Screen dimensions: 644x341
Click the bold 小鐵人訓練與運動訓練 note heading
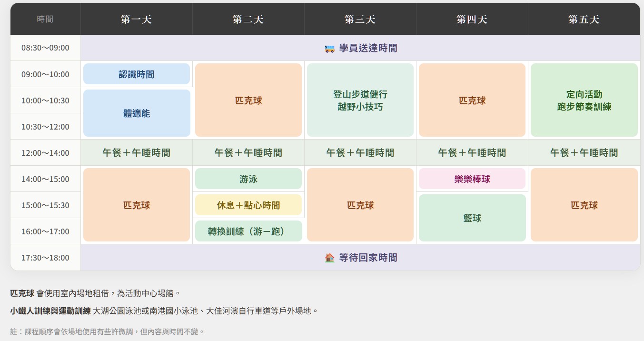(50, 311)
